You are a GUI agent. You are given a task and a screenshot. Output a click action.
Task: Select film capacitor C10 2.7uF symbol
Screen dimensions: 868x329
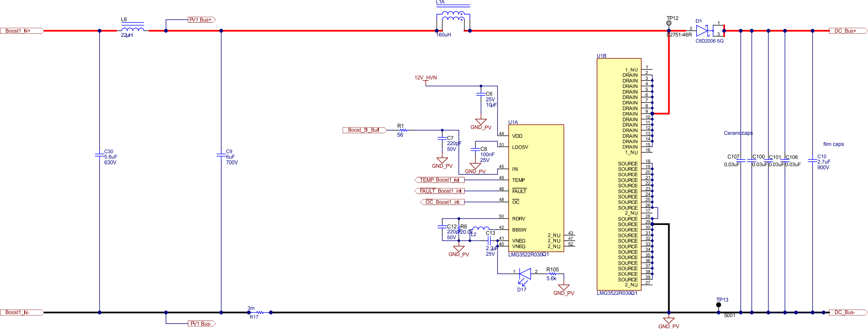[812, 160]
